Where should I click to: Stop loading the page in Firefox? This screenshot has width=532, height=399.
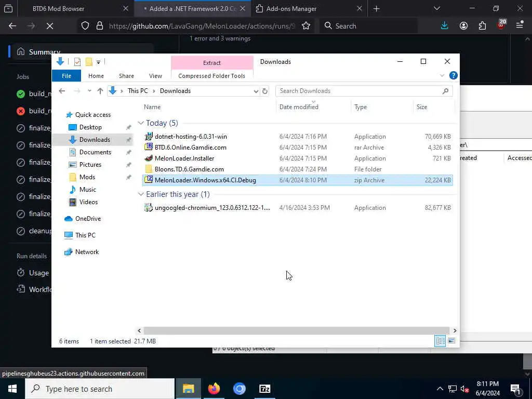(x=49, y=26)
